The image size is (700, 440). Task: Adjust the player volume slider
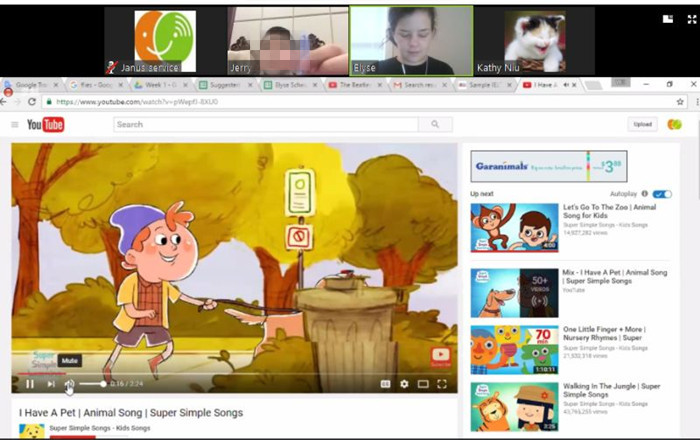[92, 384]
